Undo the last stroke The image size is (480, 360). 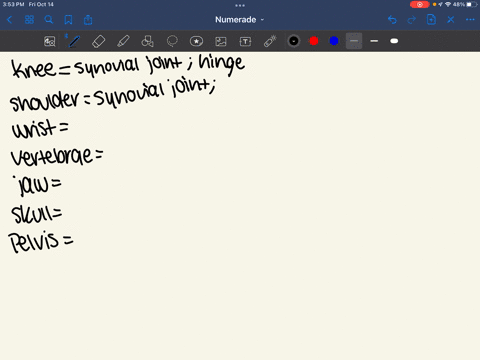coord(392,20)
